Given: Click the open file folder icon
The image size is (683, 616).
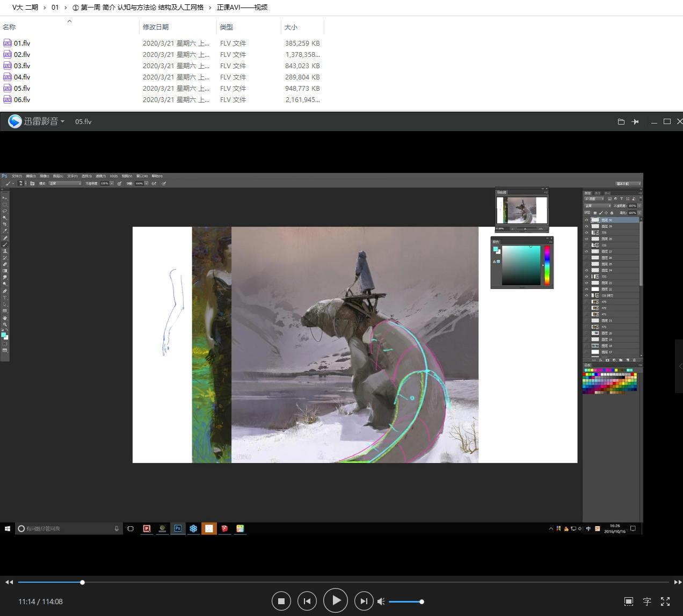Looking at the screenshot, I should [621, 122].
